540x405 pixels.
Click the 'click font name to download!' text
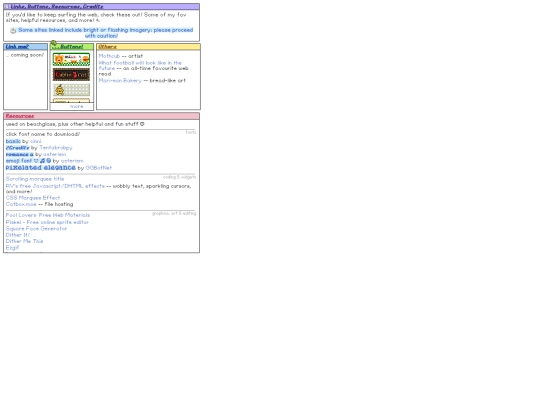pos(43,134)
